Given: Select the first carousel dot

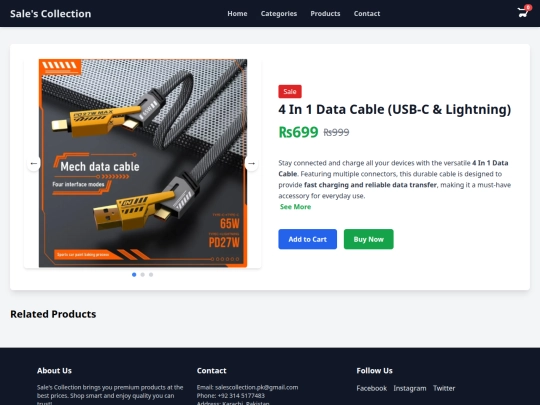Looking at the screenshot, I should [x=134, y=274].
